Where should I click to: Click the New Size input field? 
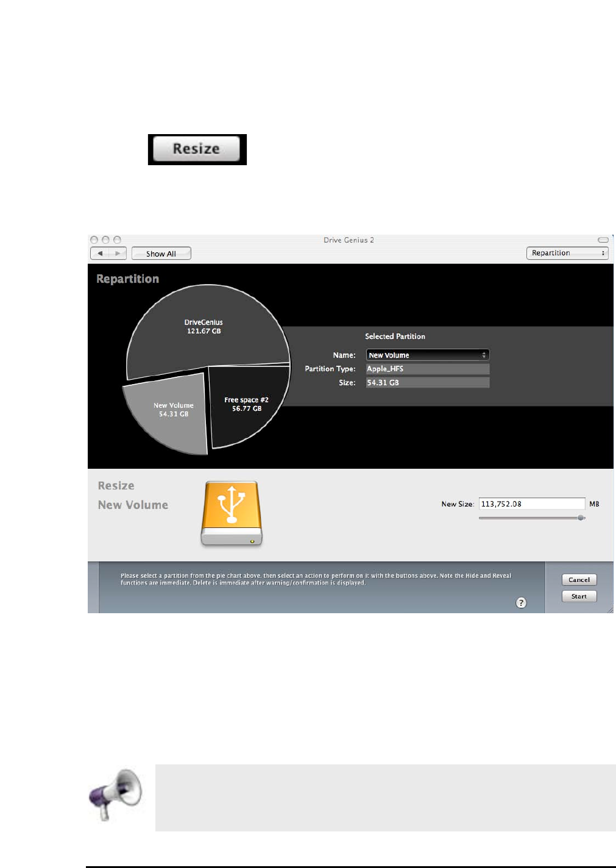[532, 504]
